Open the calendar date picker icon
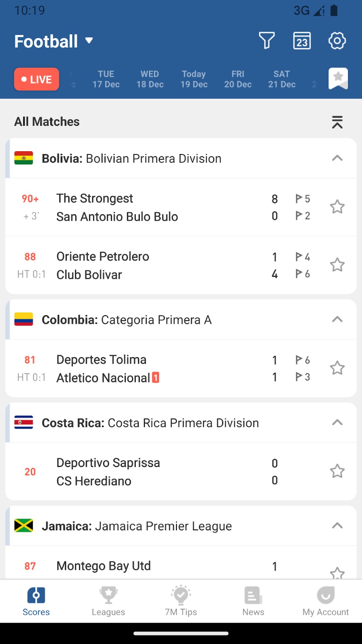 [302, 41]
